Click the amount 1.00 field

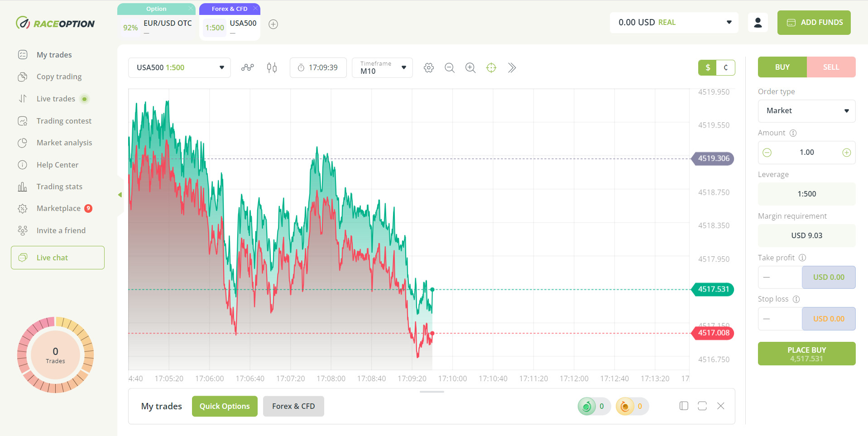807,153
